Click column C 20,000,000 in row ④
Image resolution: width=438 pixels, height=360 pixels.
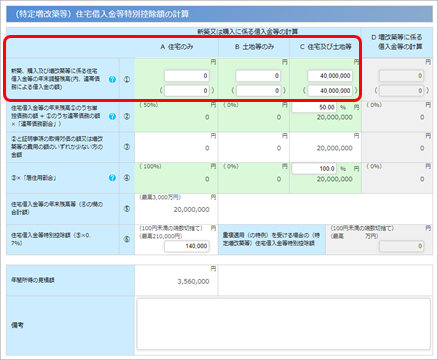[335, 179]
